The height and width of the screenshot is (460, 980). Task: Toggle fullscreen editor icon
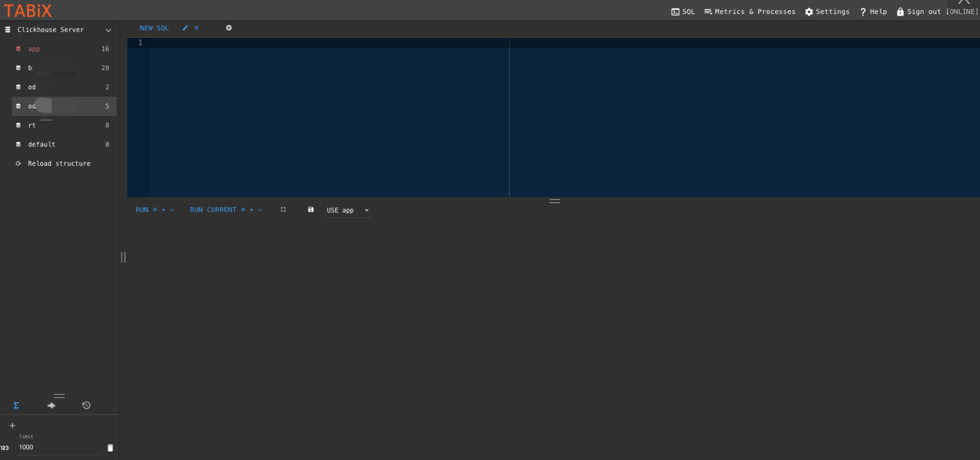coord(283,210)
